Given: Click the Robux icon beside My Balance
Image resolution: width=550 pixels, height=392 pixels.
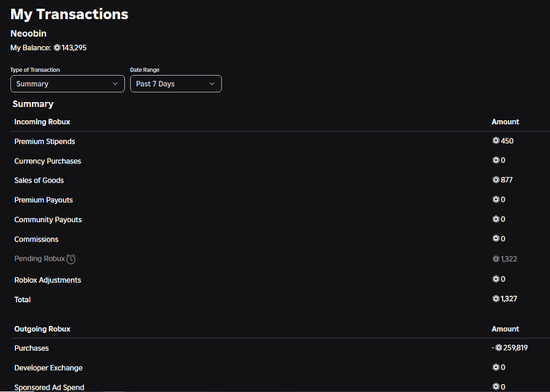Looking at the screenshot, I should coord(57,48).
